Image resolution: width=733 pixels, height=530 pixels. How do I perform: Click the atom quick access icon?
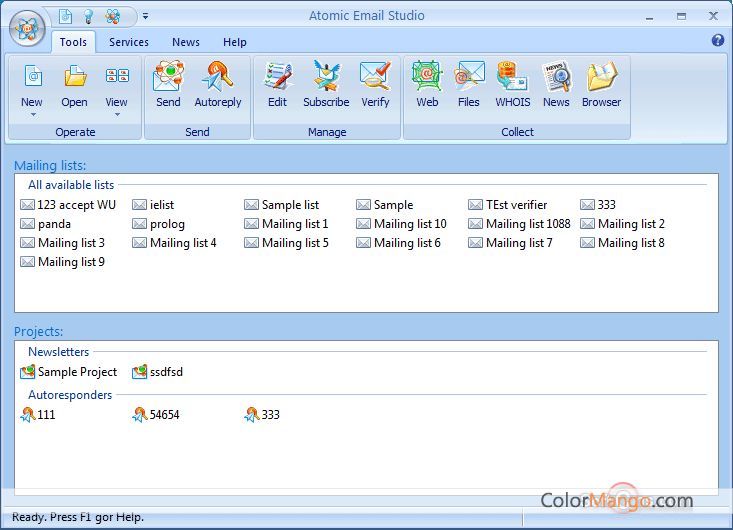click(113, 16)
